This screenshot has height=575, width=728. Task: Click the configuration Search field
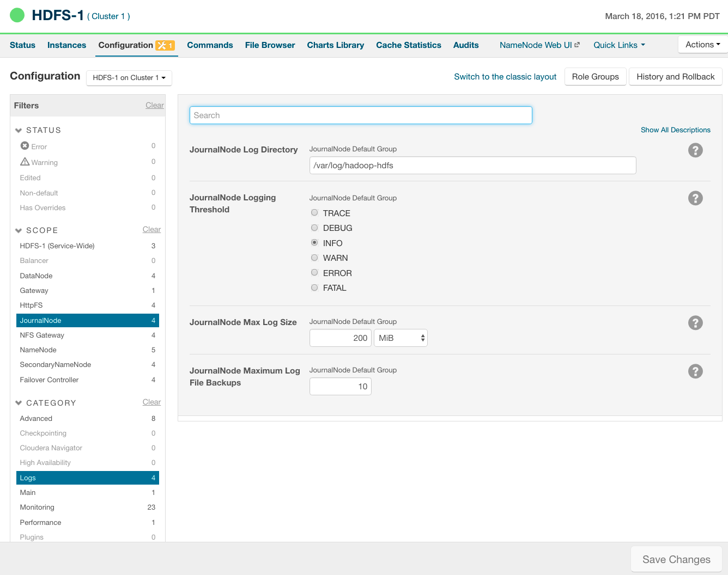[x=361, y=115]
